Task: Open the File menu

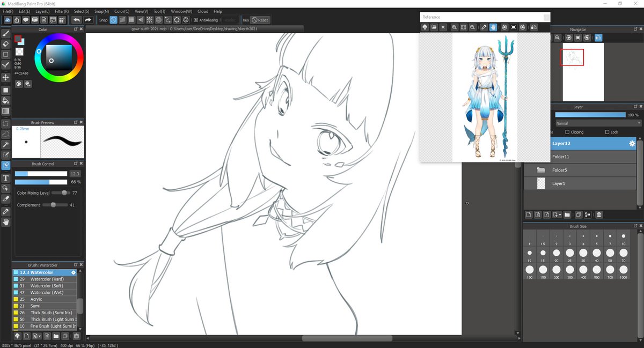Action: (x=8, y=11)
